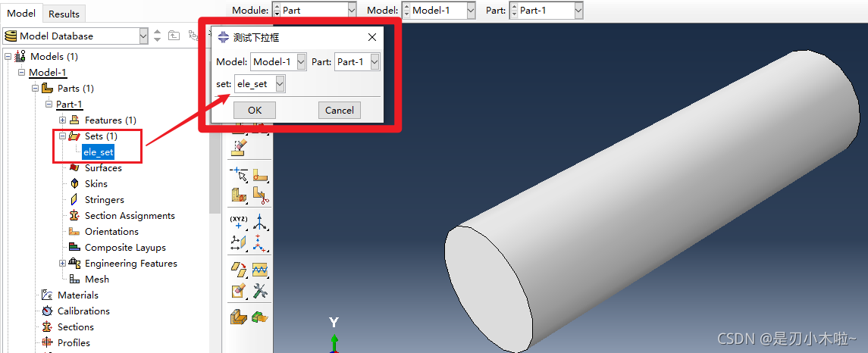The image size is (868, 353).
Task: Click the green arrow part icon
Action: click(260, 316)
